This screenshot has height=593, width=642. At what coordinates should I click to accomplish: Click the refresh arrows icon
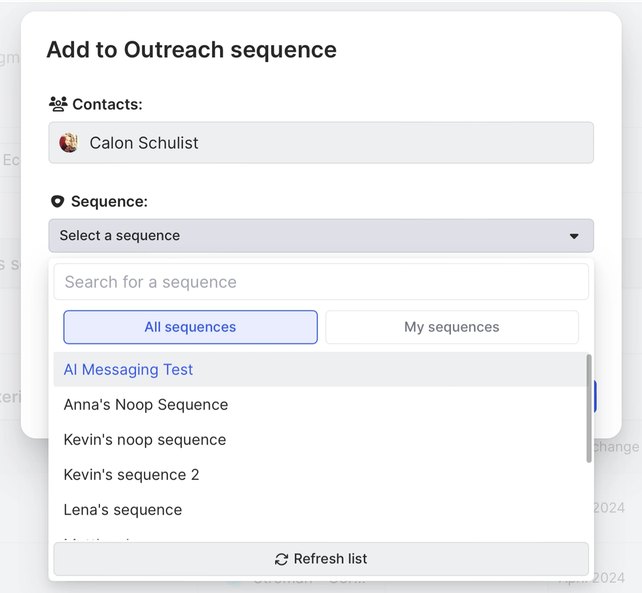[x=281, y=559]
